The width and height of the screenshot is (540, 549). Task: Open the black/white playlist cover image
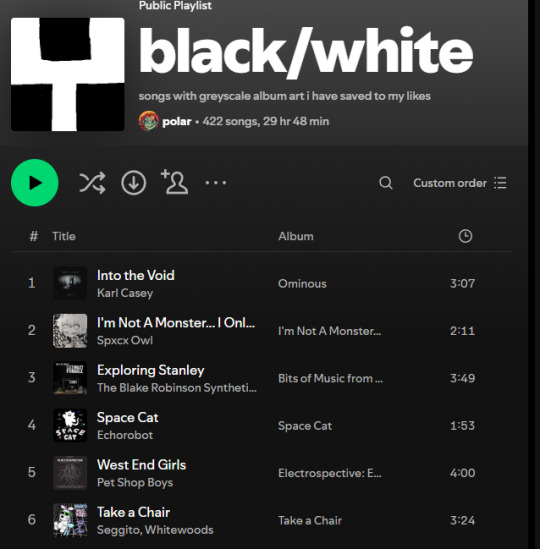tap(68, 74)
